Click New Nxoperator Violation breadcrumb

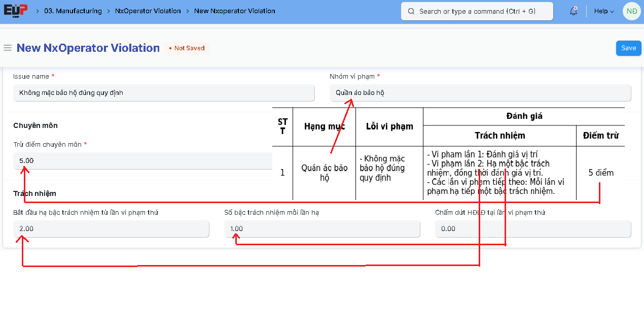(234, 11)
